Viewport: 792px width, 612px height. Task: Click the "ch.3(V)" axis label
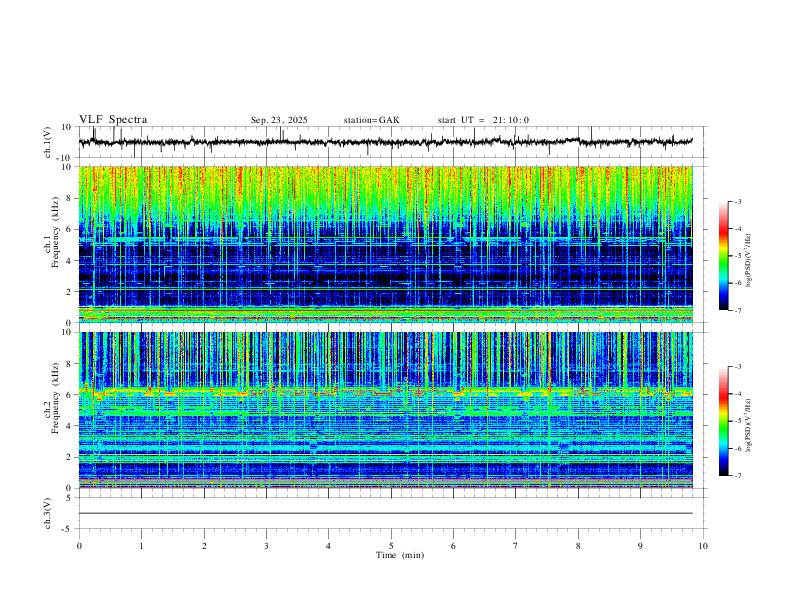pos(48,513)
